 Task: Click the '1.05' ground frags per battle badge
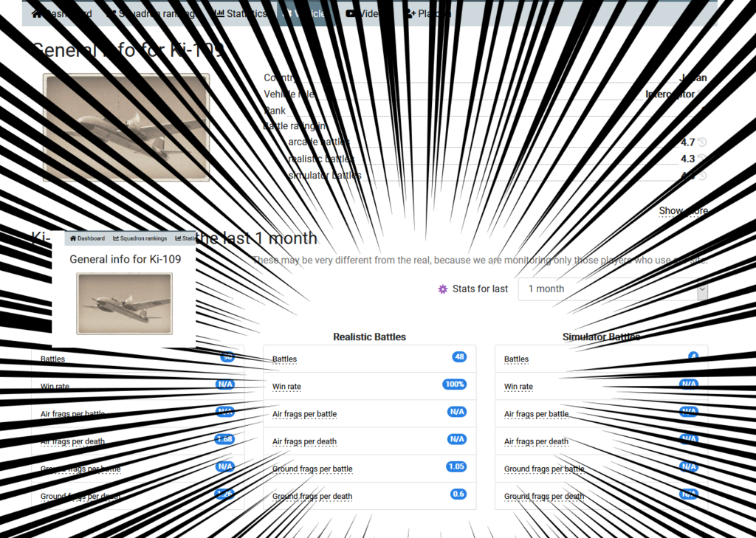click(x=456, y=466)
